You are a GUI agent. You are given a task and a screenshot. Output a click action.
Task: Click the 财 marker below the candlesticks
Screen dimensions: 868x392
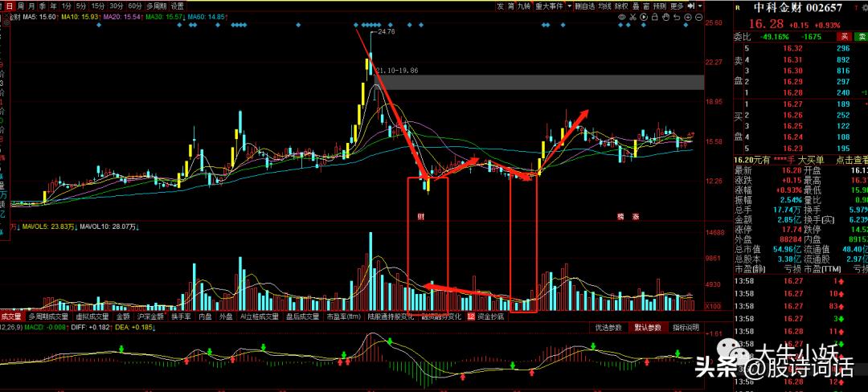[x=420, y=215]
